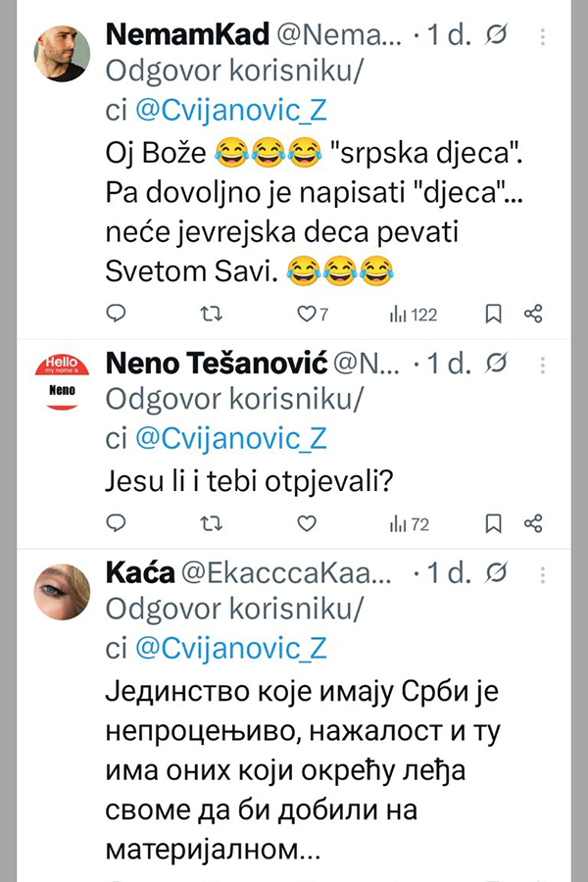
Task: Reply to NemamKad's tweet
Action: coord(116,314)
